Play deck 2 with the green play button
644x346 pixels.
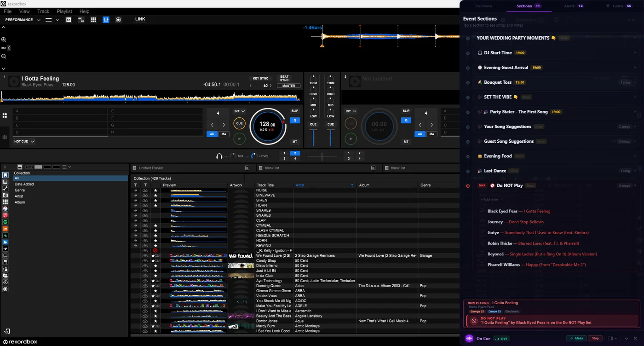[x=351, y=138]
